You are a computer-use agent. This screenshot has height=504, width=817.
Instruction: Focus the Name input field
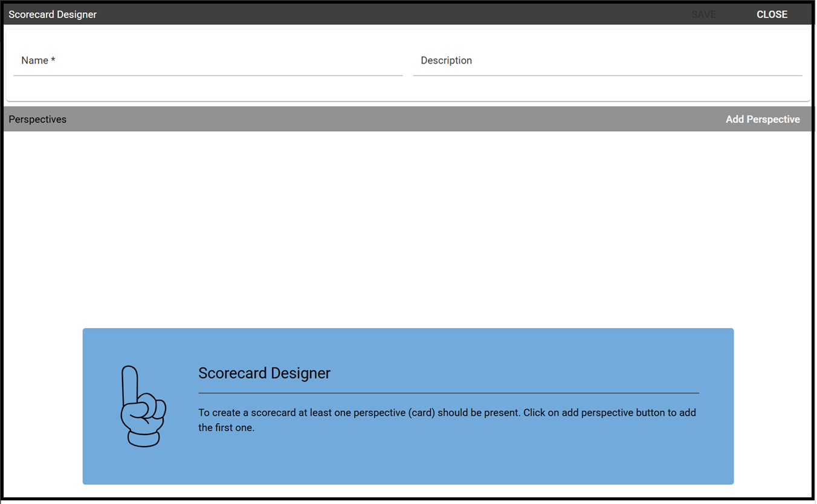(208, 60)
